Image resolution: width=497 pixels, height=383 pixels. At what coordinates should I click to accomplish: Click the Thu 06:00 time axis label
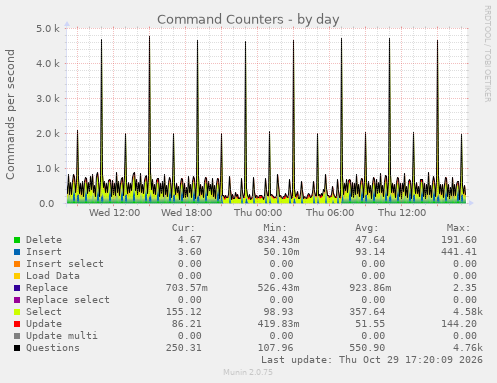point(330,213)
